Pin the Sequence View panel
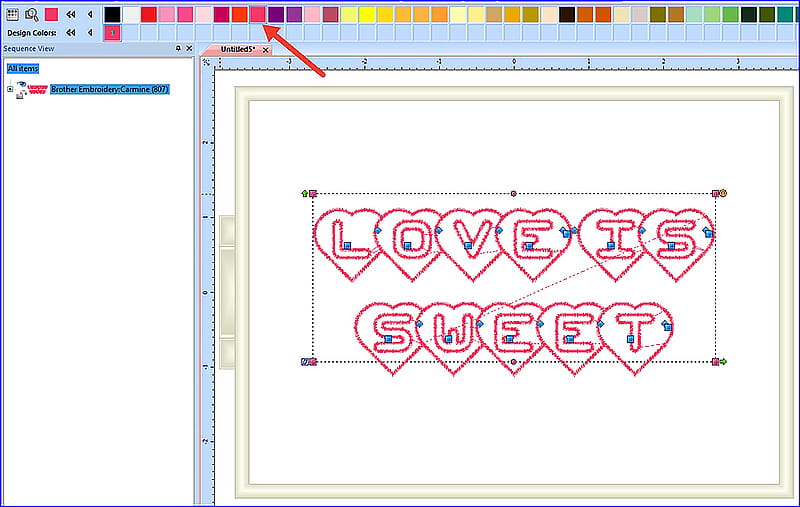 (x=178, y=48)
